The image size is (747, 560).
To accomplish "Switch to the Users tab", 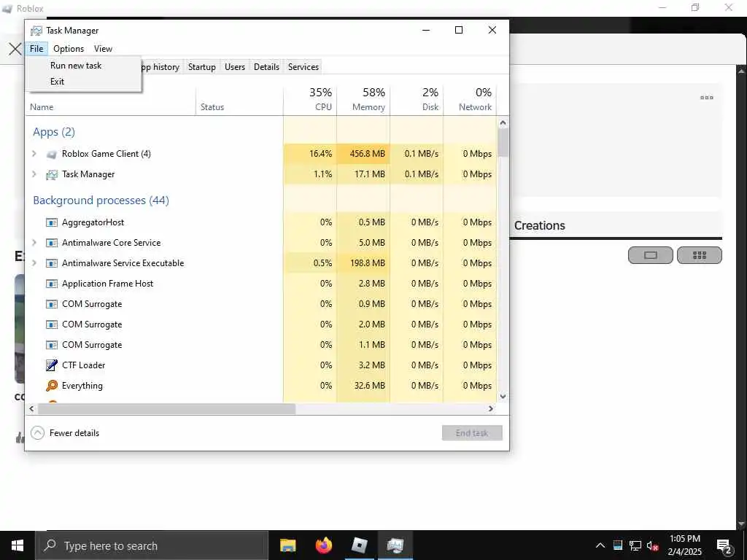I will (235, 67).
